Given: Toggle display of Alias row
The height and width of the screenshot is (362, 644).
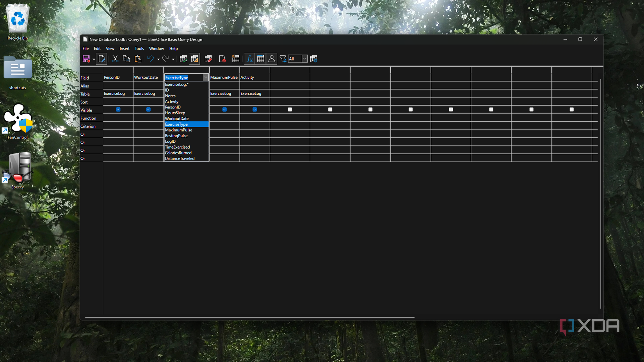Looking at the screenshot, I should (272, 59).
